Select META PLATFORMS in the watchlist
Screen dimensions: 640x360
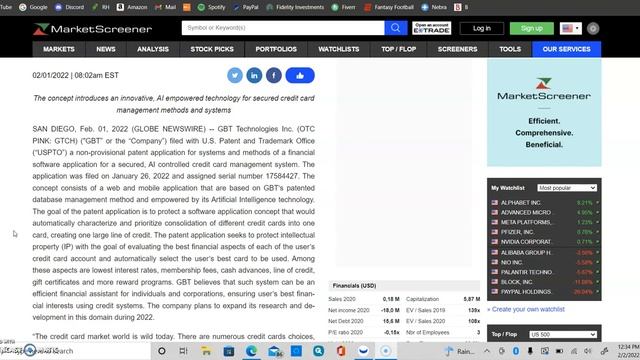[526, 222]
